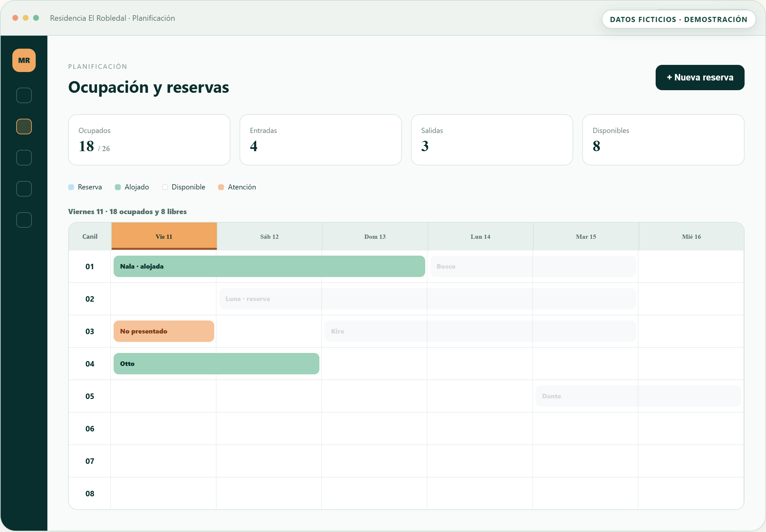766x532 pixels.
Task: Click the MR avatar badge in sidebar
Action: (x=24, y=60)
